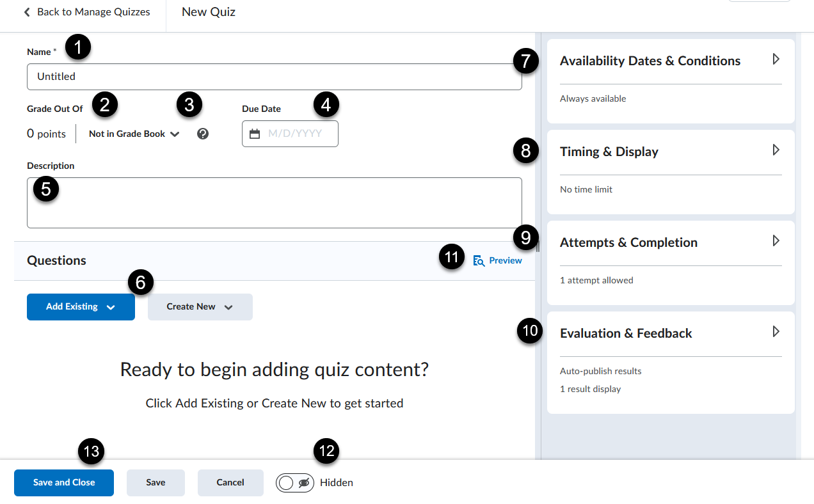Open the Create New dropdown
Image resolution: width=814 pixels, height=504 pixels.
point(200,307)
